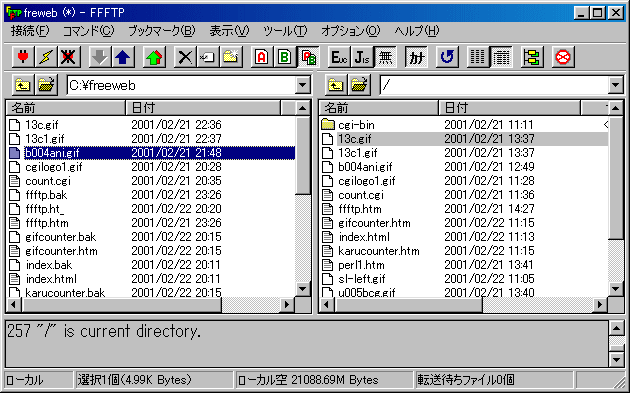The image size is (630, 393).
Task: Switch to list view mode
Action: point(478,57)
